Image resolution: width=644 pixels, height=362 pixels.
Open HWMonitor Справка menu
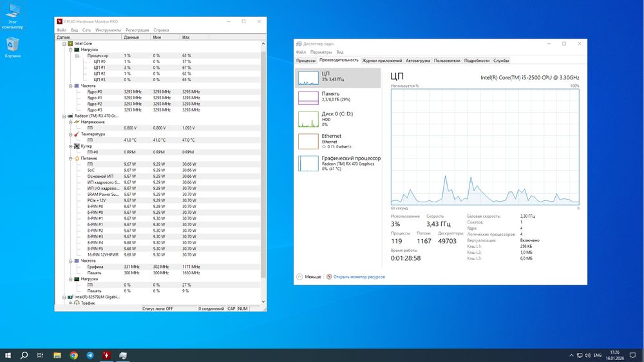161,30
